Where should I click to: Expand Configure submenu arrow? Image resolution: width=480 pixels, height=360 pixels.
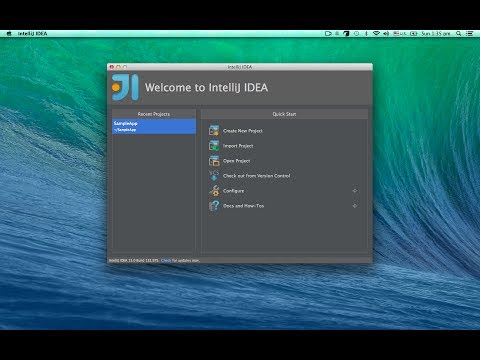pyautogui.click(x=355, y=191)
